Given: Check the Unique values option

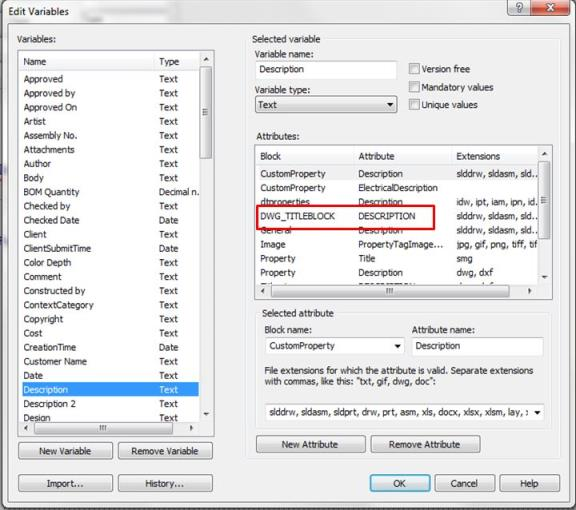Looking at the screenshot, I should click(x=414, y=105).
